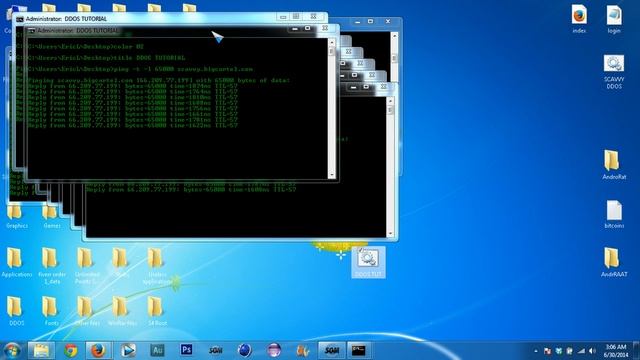The image size is (640, 360).
Task: Open the index Firefox HTML desktop file
Action: (579, 19)
